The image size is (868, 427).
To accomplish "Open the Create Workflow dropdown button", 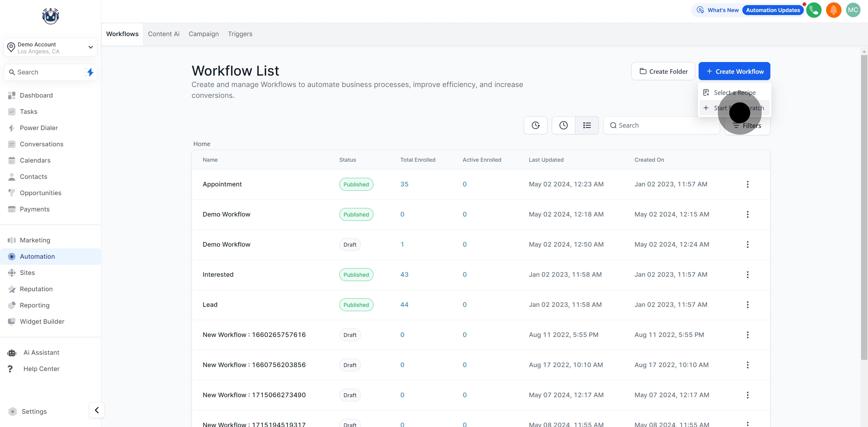I will pyautogui.click(x=734, y=71).
